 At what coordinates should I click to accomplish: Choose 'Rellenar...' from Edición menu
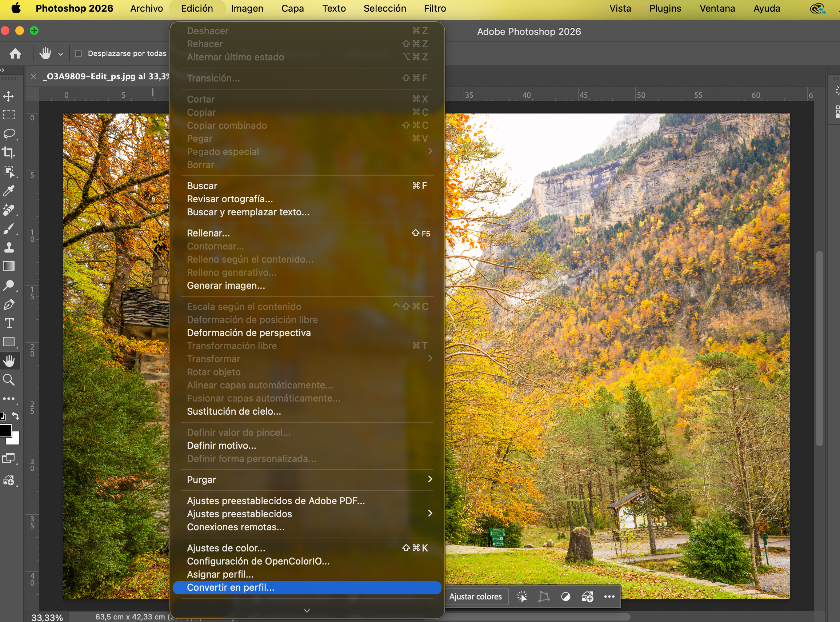click(307, 233)
